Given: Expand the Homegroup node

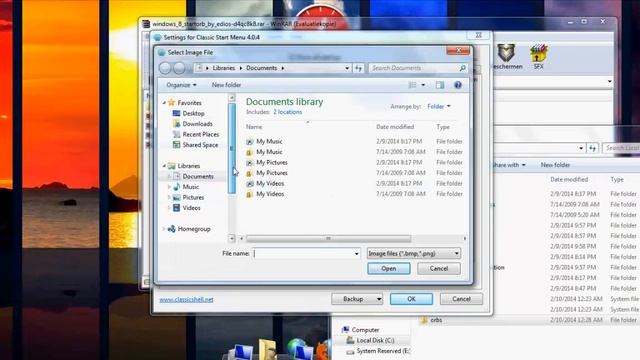Looking at the screenshot, I should pyautogui.click(x=164, y=229).
